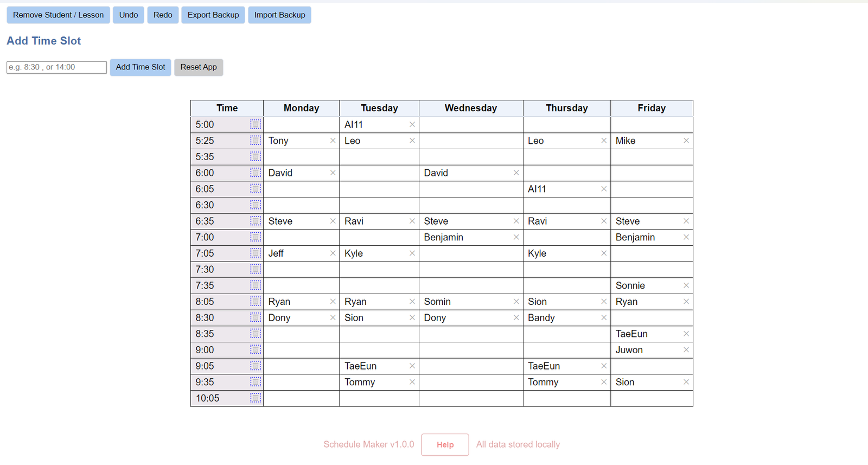Activate the Reset App button

[x=199, y=67]
